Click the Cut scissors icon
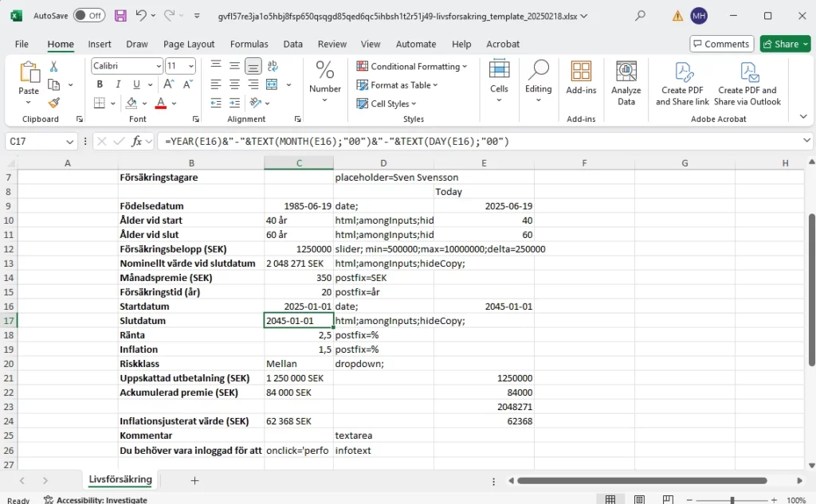Viewport: 816px width, 504px height. pos(53,66)
